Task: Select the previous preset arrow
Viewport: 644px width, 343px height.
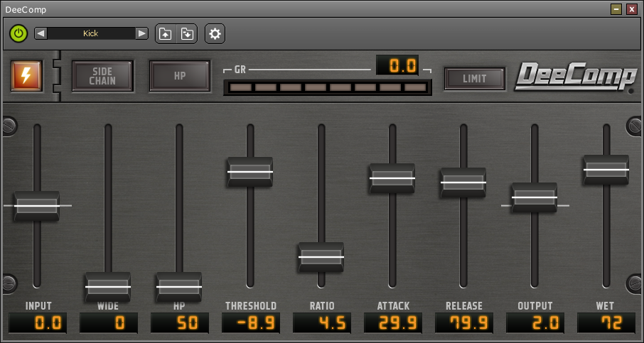Action: tap(41, 33)
